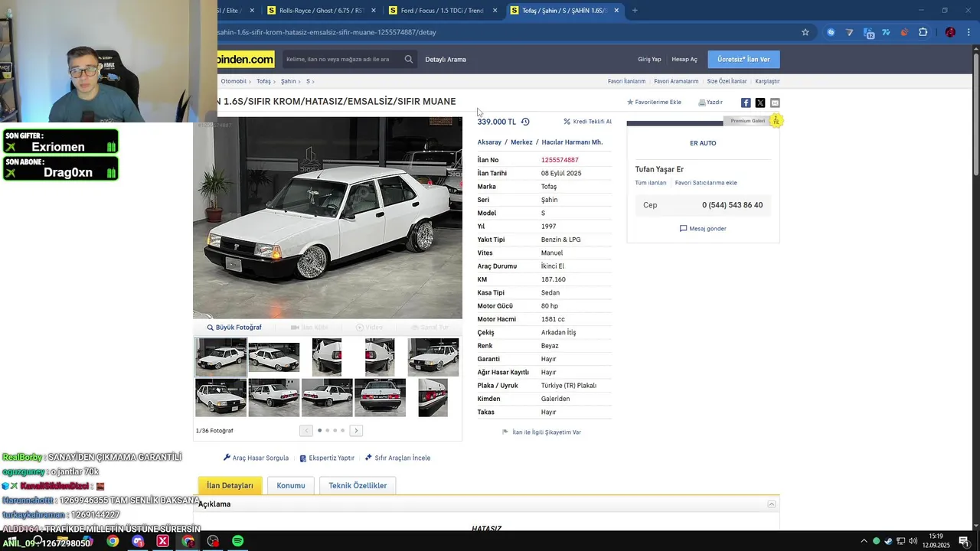The width and height of the screenshot is (980, 551).
Task: Click the volume icon in system tray
Action: [x=913, y=541]
